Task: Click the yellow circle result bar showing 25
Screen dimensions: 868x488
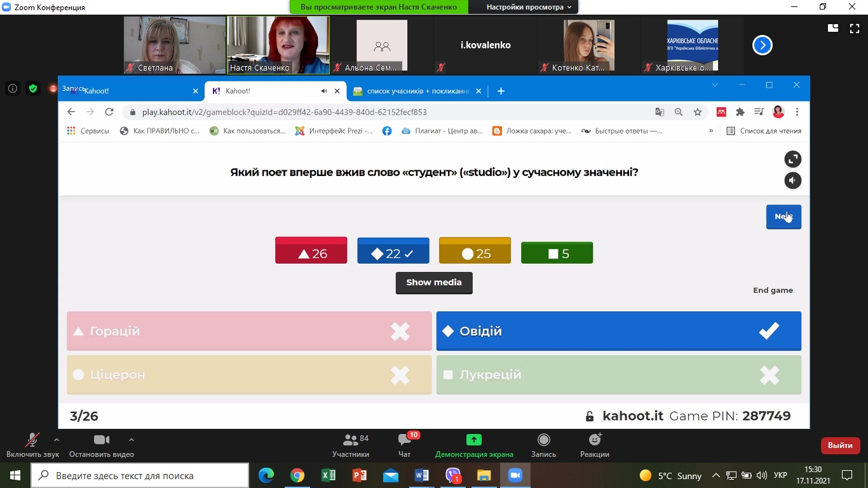Action: [x=475, y=250]
